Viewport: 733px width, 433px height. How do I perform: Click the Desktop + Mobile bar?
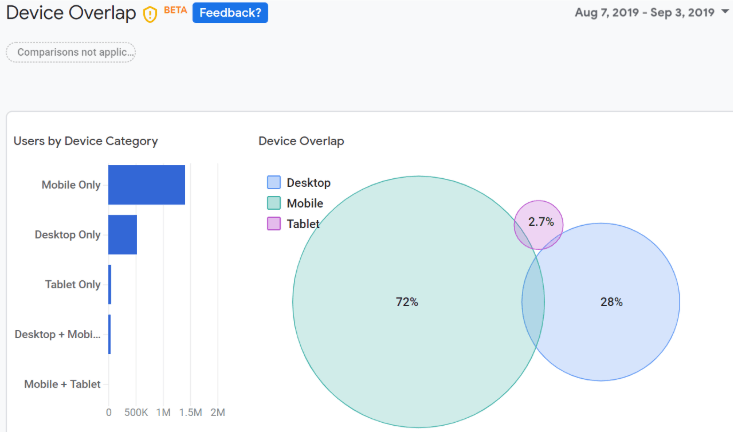pos(110,334)
